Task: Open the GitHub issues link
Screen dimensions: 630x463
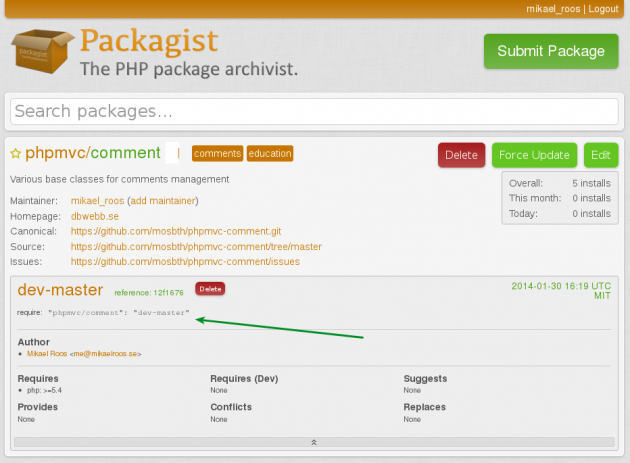Action: tap(185, 262)
